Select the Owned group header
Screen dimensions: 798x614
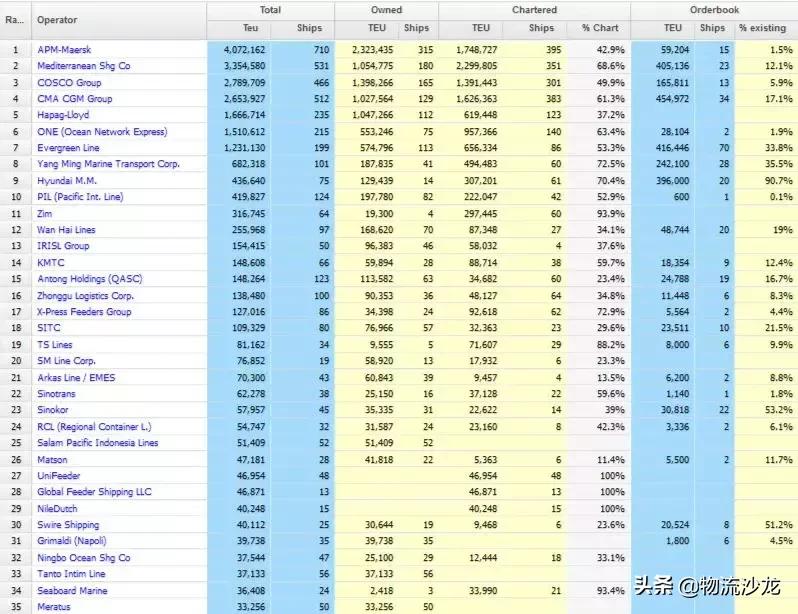(x=386, y=10)
